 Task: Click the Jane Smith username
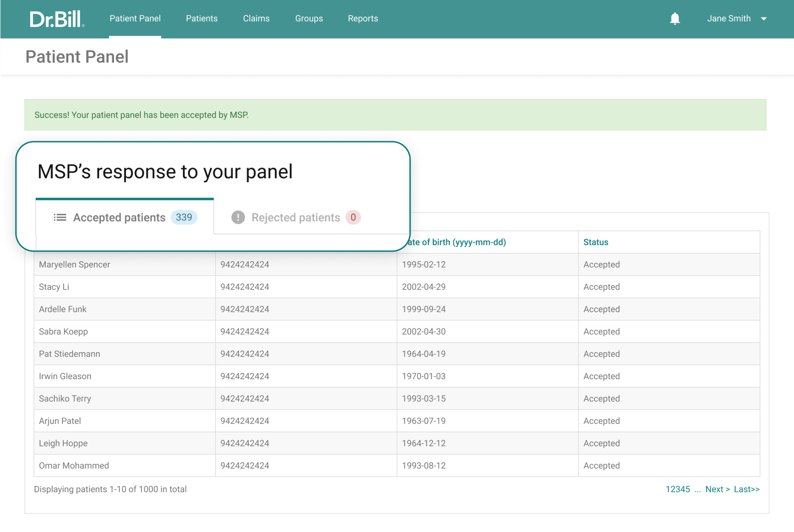pos(729,19)
